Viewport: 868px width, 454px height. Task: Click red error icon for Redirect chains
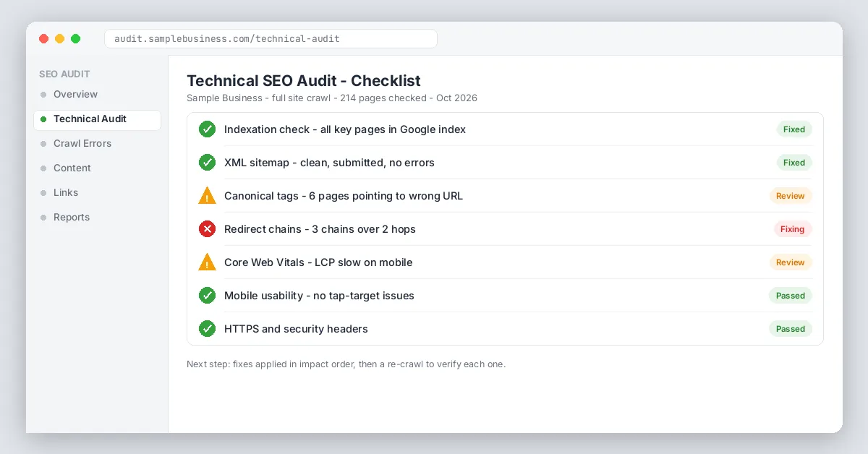point(207,229)
